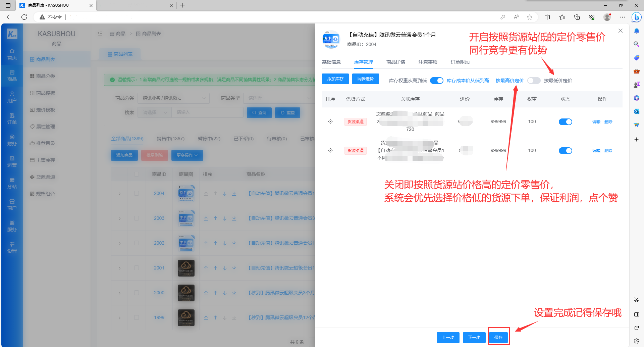Expand the row for product 1999
The width and height of the screenshot is (644, 347).
119,318
